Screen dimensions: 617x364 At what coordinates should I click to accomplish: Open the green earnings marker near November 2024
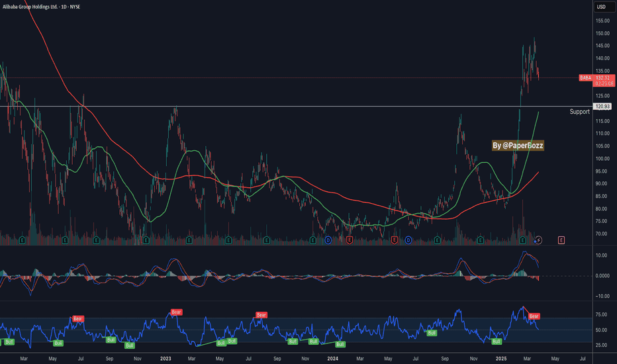click(480, 240)
